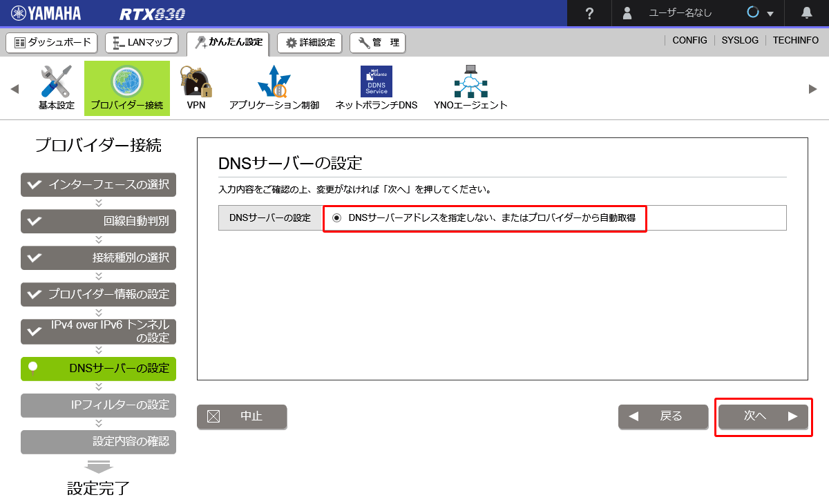Image resolution: width=829 pixels, height=504 pixels.
Task: Click the 設定完了 text
Action: (98, 488)
